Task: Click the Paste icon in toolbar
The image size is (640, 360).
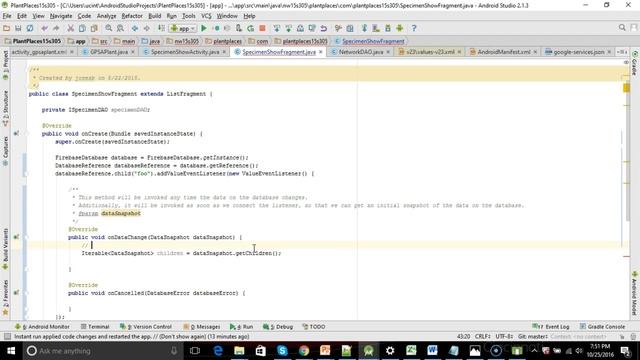Action: [x=94, y=28]
